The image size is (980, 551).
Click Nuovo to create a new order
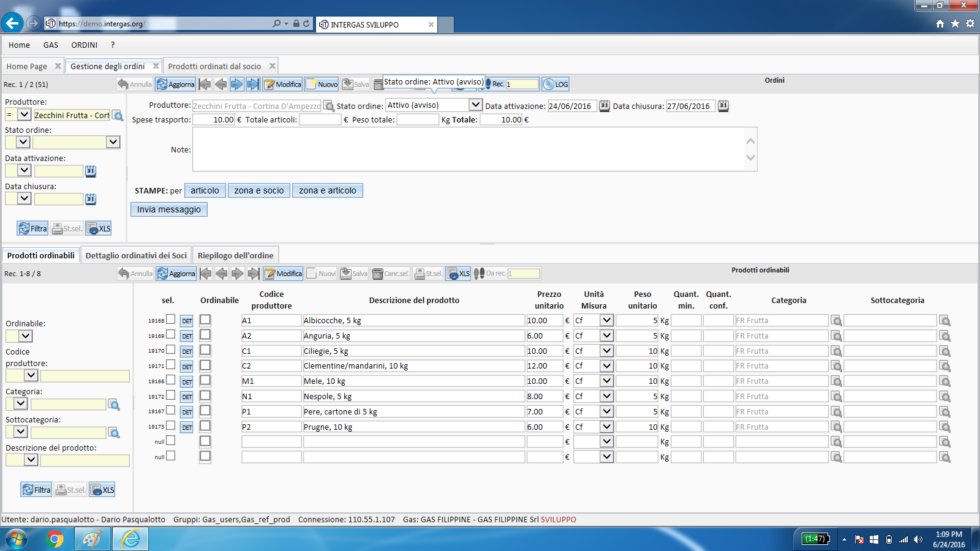click(322, 84)
